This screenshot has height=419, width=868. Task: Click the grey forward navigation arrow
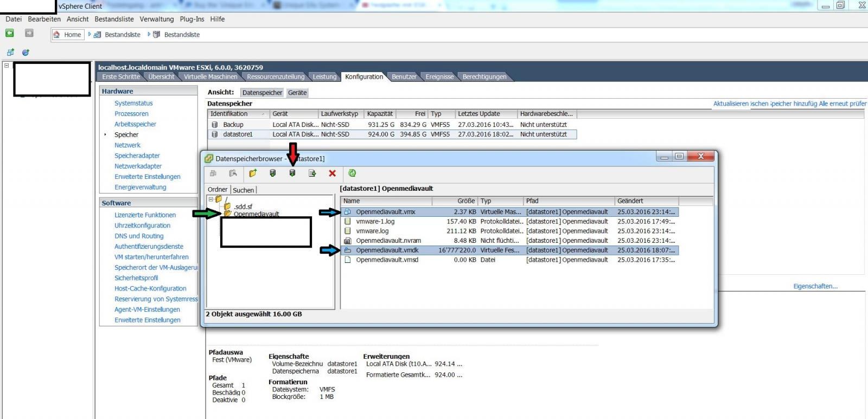29,33
